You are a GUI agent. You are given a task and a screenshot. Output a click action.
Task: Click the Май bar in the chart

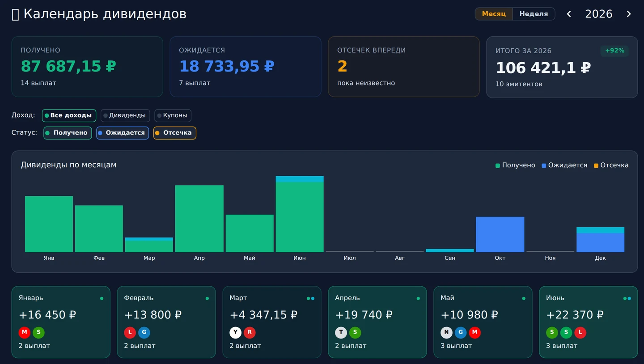pos(250,233)
